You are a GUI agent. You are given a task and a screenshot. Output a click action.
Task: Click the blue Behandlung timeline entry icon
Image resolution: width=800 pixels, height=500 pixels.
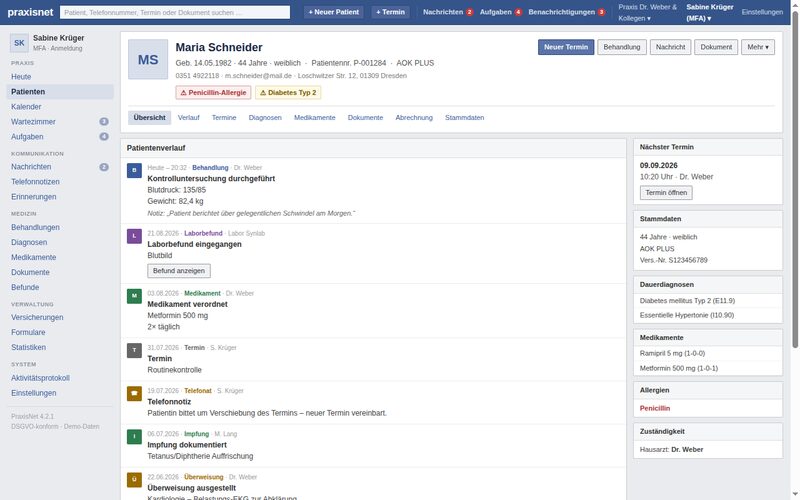coord(134,170)
